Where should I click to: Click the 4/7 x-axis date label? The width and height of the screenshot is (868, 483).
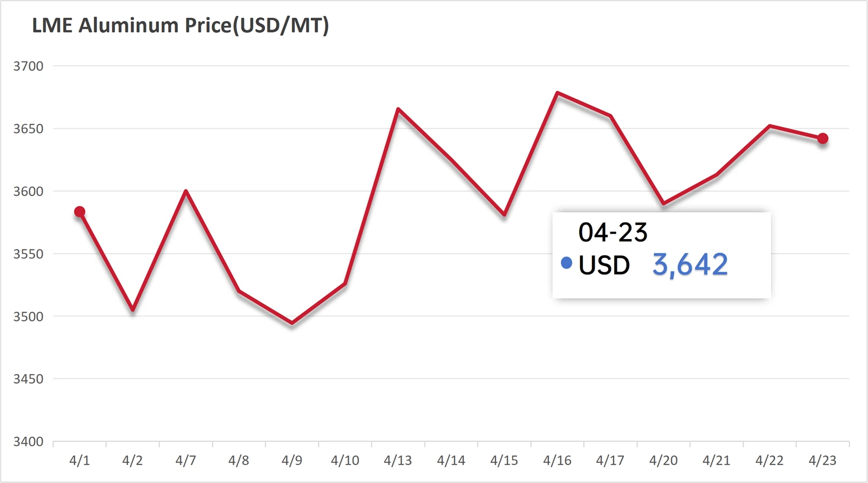click(186, 461)
